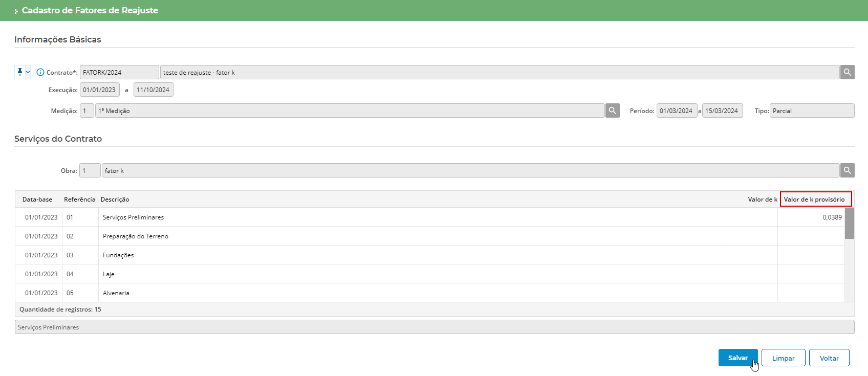
Task: Click the pin icon beside Contrato
Action: pos(20,72)
